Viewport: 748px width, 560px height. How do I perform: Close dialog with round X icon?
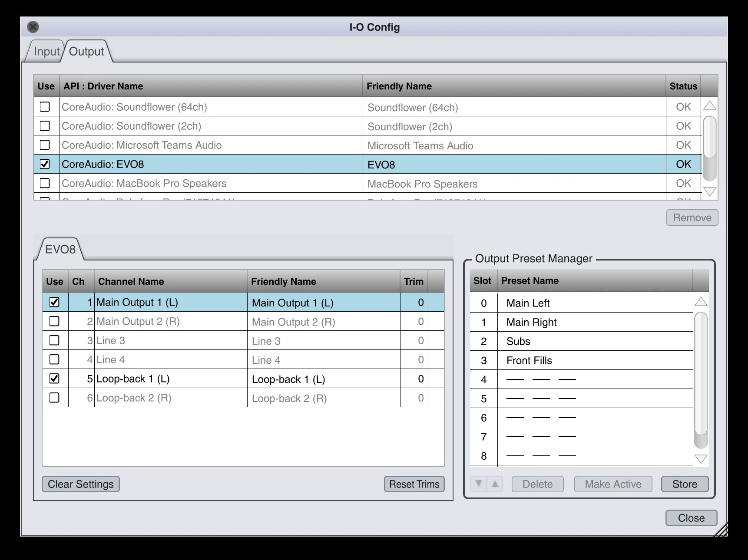(33, 27)
